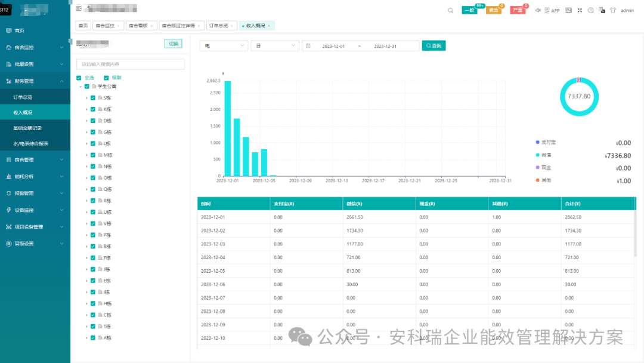Mute alarm sound with speaker icon
644x363 pixels.
pyautogui.click(x=538, y=10)
